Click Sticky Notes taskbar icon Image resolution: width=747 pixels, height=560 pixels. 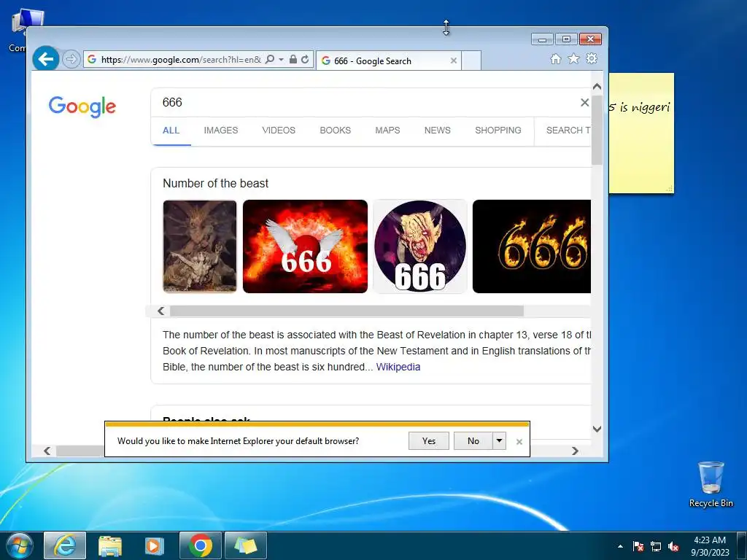[x=245, y=545]
